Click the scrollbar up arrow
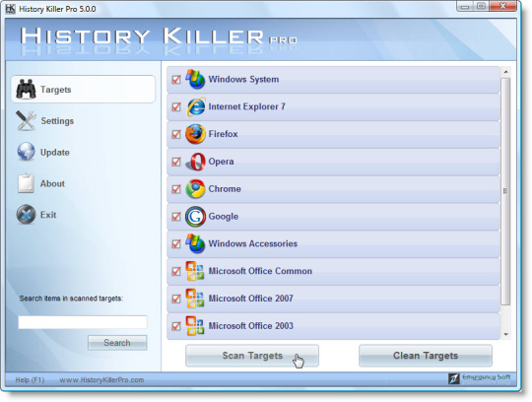Image resolution: width=532 pixels, height=402 pixels. tap(505, 72)
